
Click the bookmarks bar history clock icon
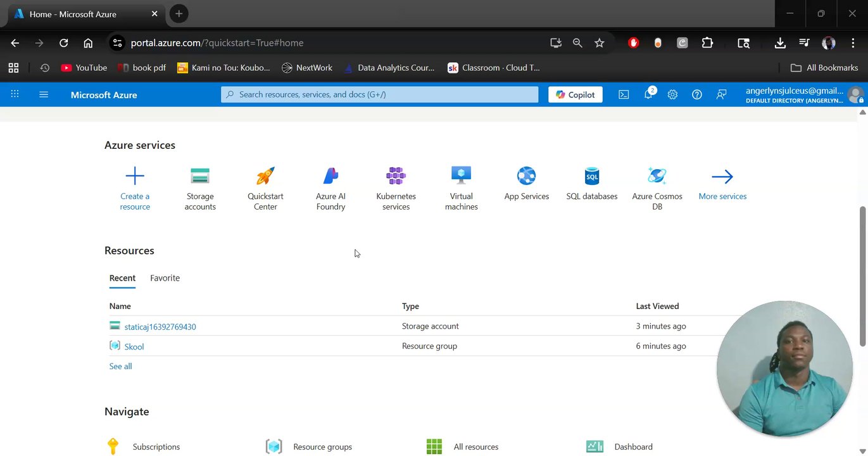pos(44,68)
